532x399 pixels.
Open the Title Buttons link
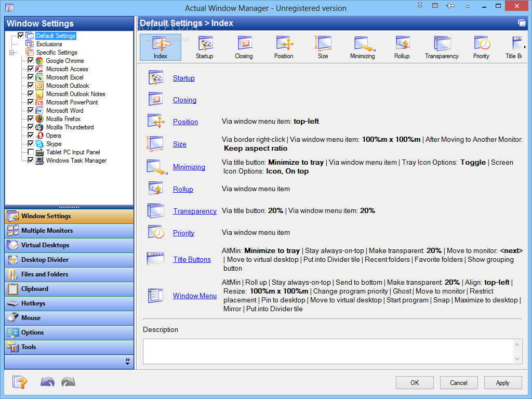(x=192, y=259)
